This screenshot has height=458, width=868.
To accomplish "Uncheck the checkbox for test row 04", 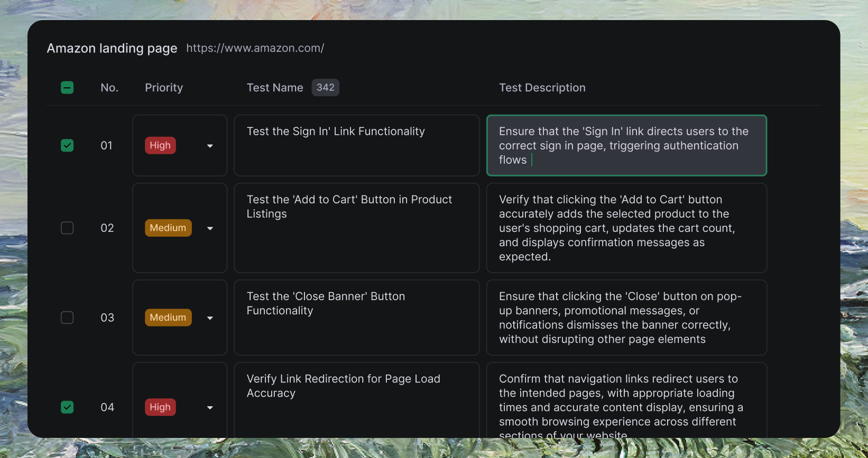I will click(67, 407).
